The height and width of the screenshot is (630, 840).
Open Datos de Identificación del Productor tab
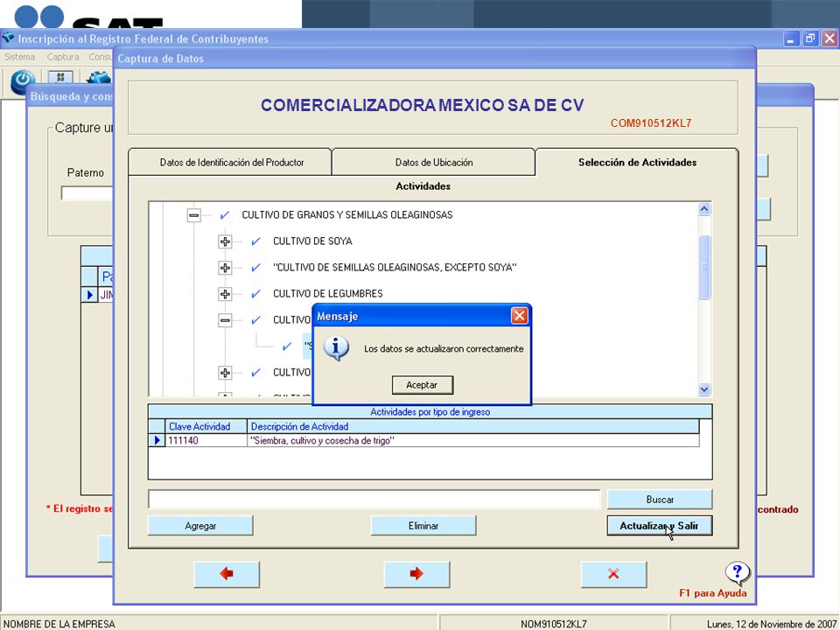pyautogui.click(x=231, y=163)
